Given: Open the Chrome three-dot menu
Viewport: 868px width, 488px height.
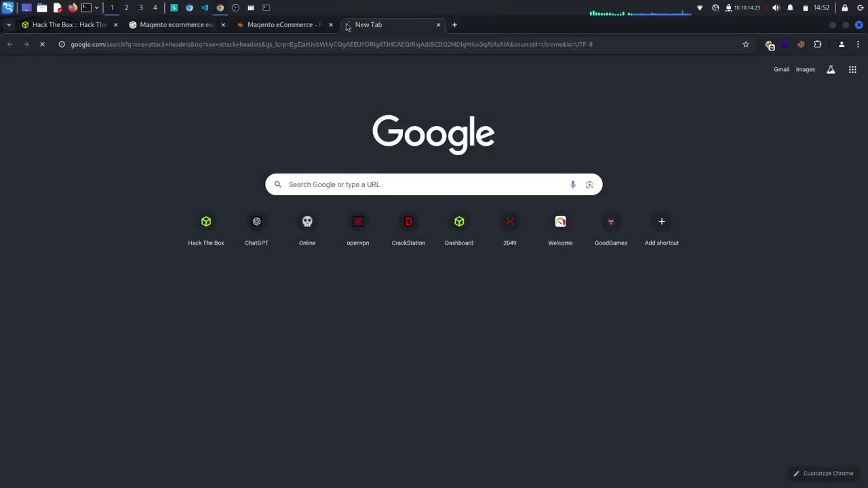Looking at the screenshot, I should (x=858, y=45).
